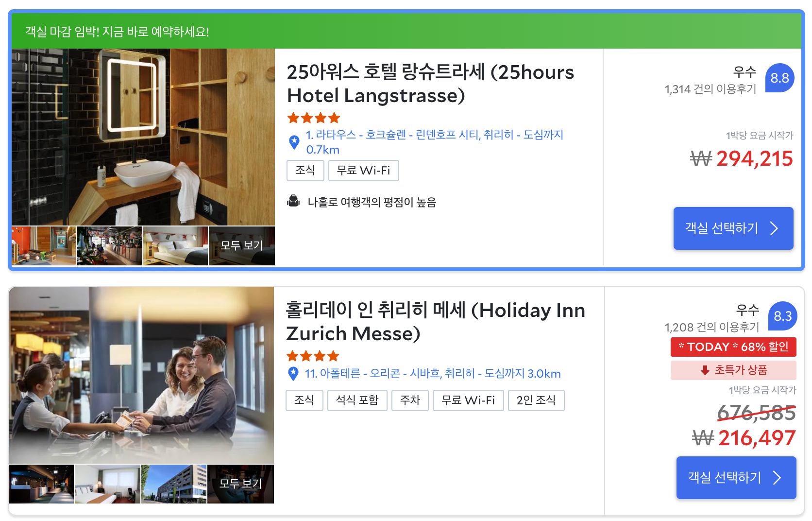Click 모두 보기 on 25hours Hotel photos
The height and width of the screenshot is (521, 812).
(242, 246)
